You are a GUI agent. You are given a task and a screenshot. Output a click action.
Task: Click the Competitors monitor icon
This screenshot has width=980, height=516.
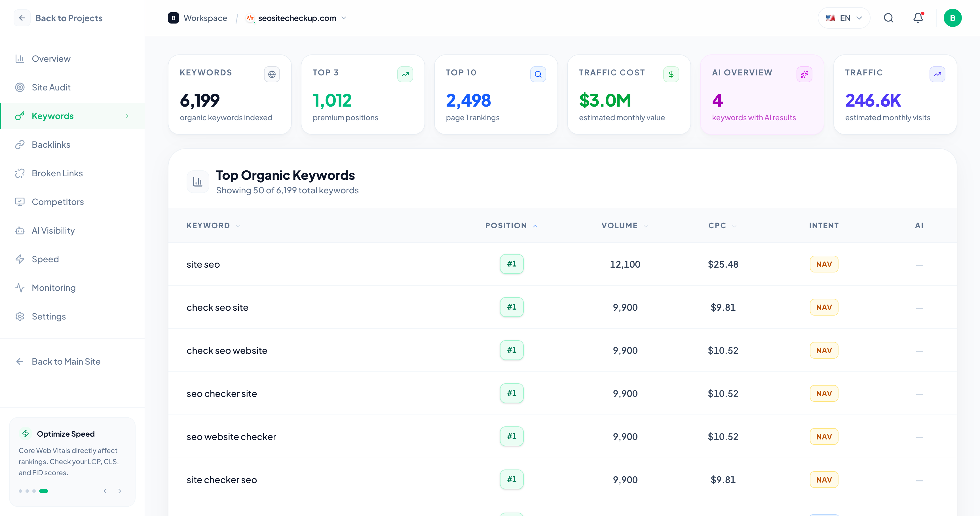click(20, 202)
